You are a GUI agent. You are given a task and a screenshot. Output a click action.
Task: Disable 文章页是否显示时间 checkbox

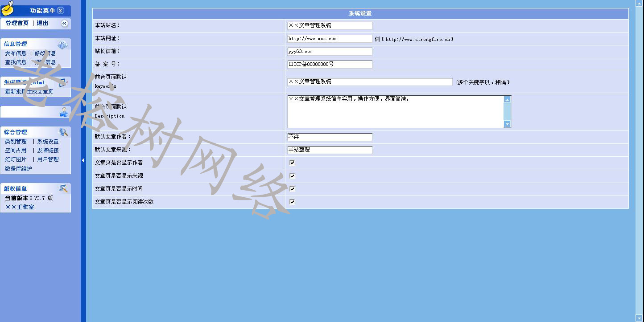292,189
